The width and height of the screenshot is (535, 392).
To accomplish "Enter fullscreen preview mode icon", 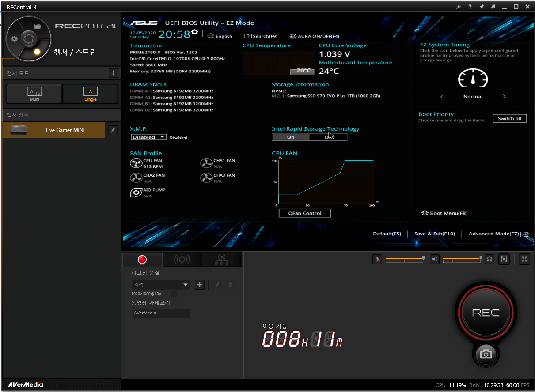I will click(x=524, y=260).
